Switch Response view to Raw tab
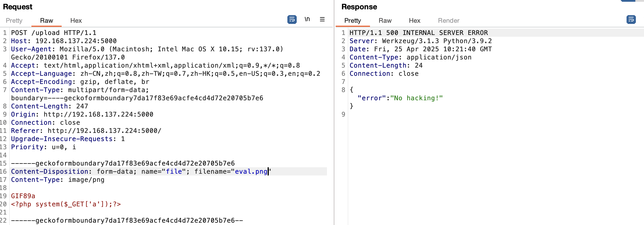 tap(385, 20)
